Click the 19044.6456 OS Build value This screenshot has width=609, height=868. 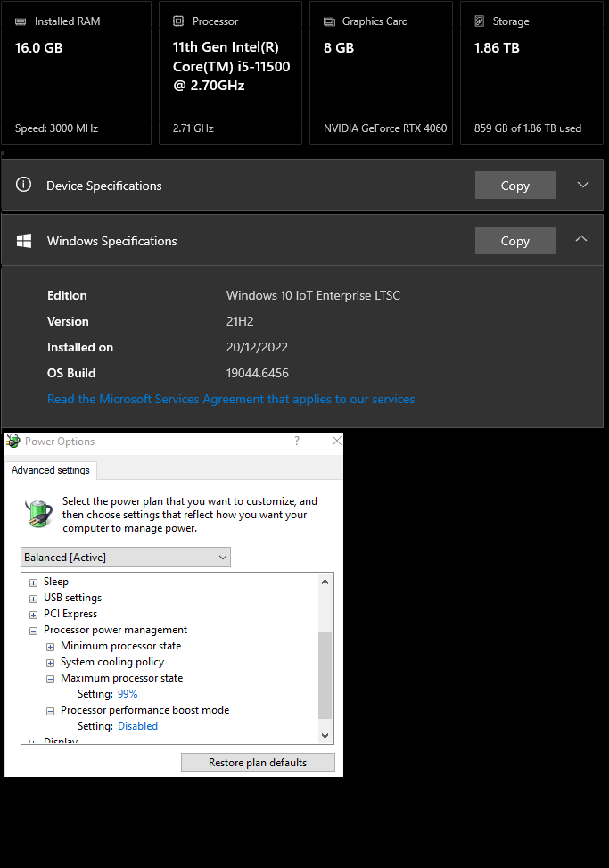(x=257, y=373)
